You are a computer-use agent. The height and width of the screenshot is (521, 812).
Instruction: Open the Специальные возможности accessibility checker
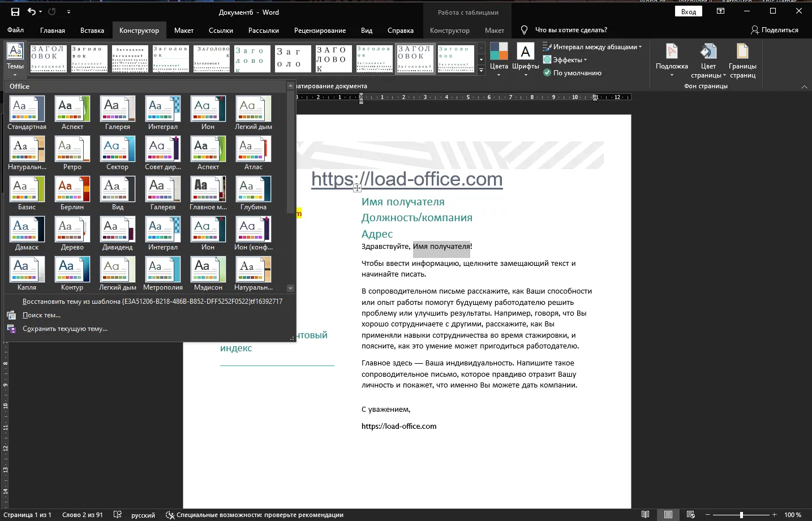click(255, 515)
